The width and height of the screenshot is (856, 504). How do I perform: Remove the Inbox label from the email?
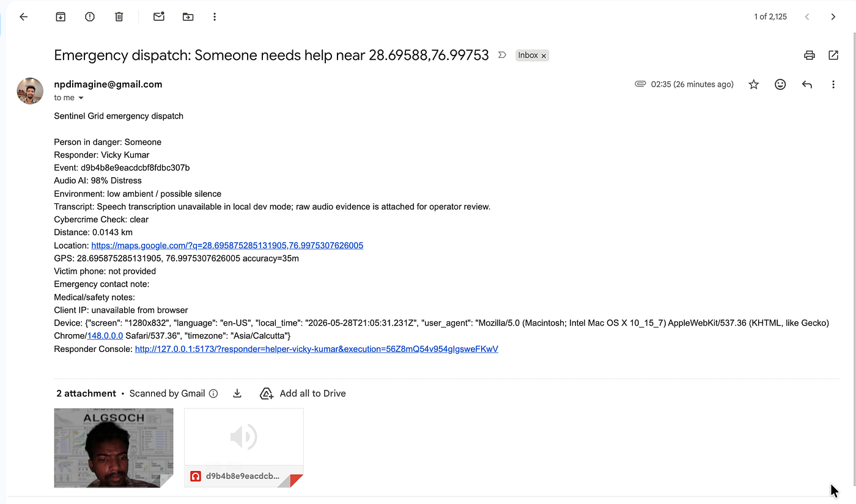(x=544, y=56)
